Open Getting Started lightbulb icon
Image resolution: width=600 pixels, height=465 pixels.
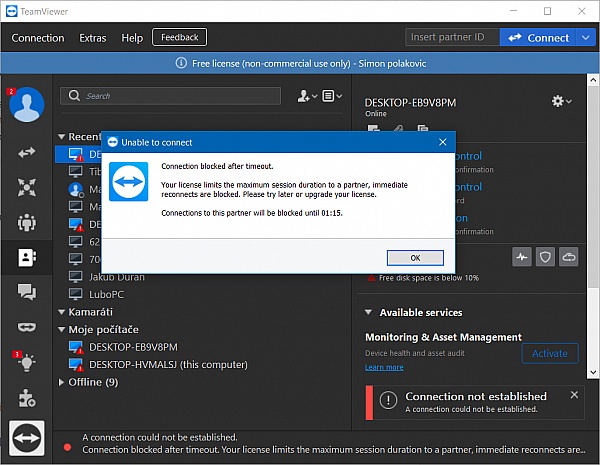tap(26, 362)
